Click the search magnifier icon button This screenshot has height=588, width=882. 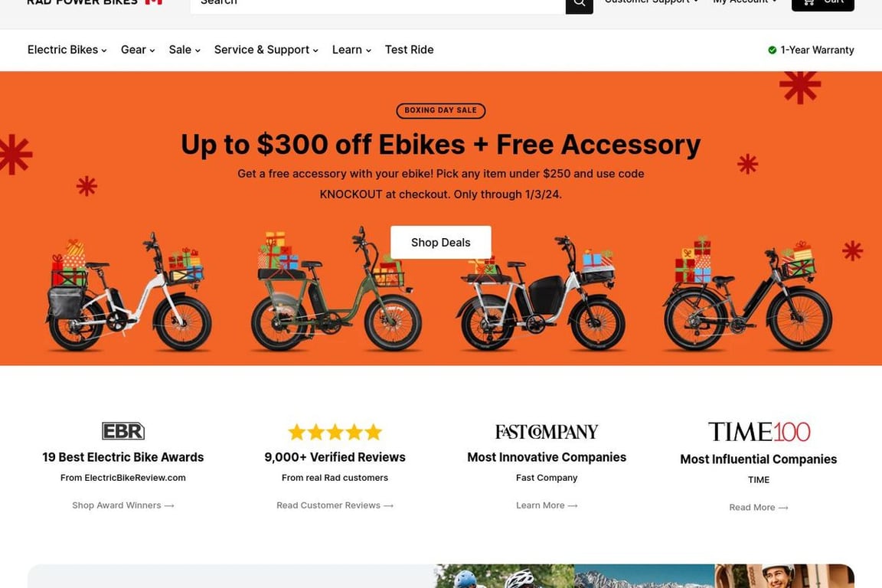point(579,5)
